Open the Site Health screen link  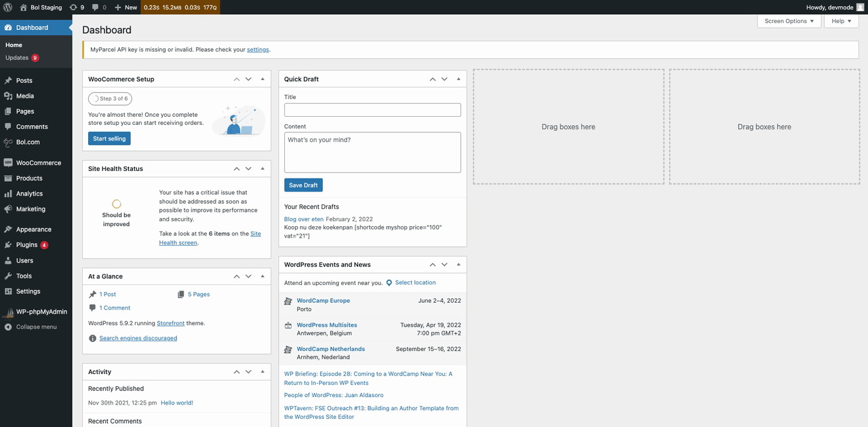click(210, 238)
